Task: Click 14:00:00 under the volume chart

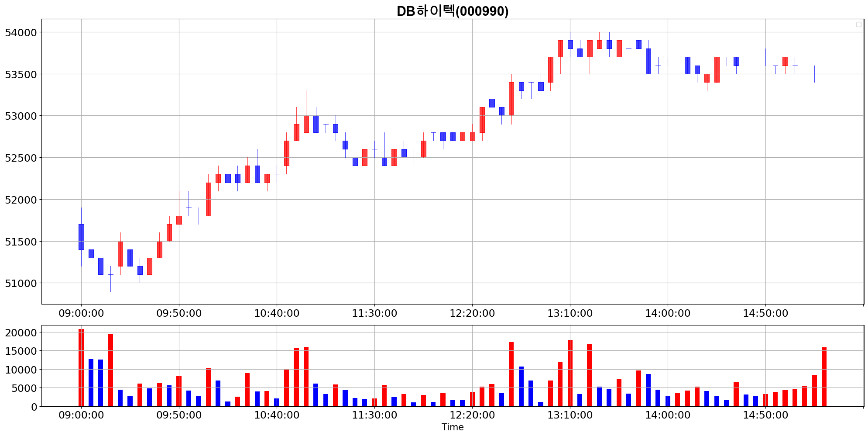Action: 668,415
